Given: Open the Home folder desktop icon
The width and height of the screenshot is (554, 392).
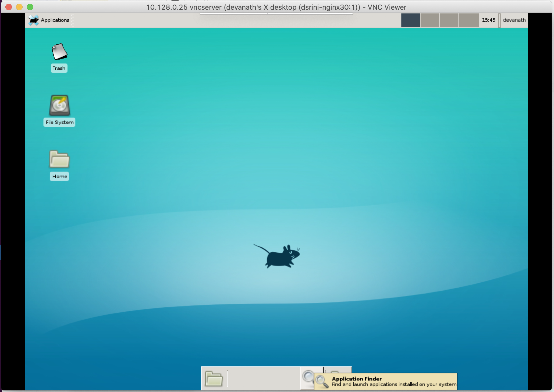Looking at the screenshot, I should 59,159.
